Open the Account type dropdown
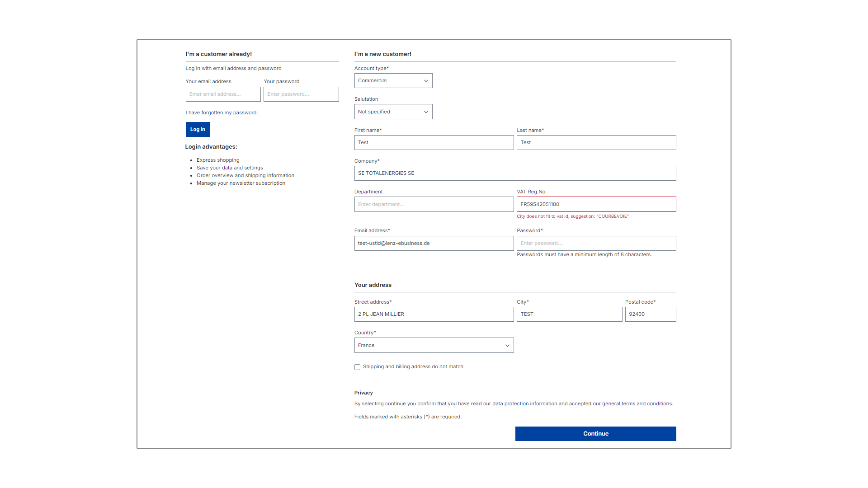This screenshot has width=868, height=488. point(393,81)
